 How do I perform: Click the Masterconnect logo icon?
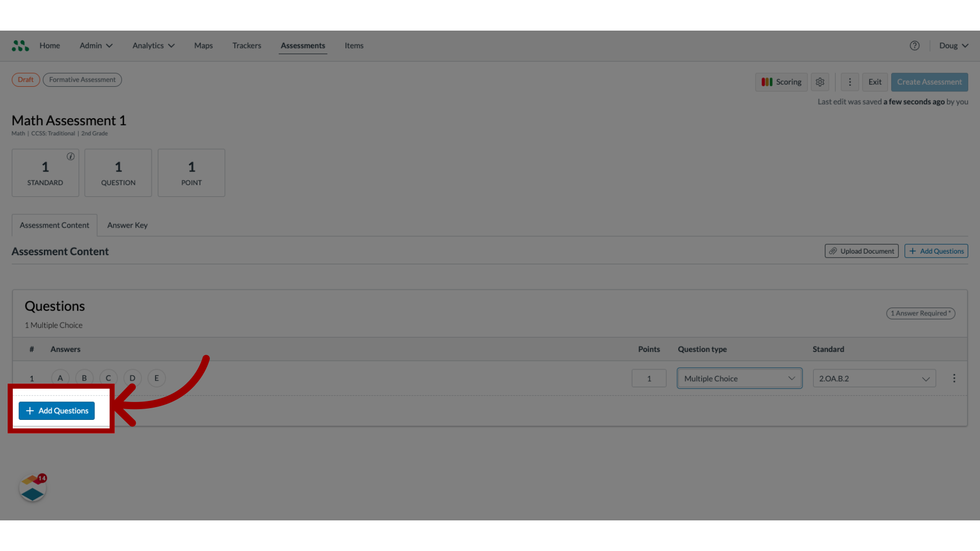20,45
